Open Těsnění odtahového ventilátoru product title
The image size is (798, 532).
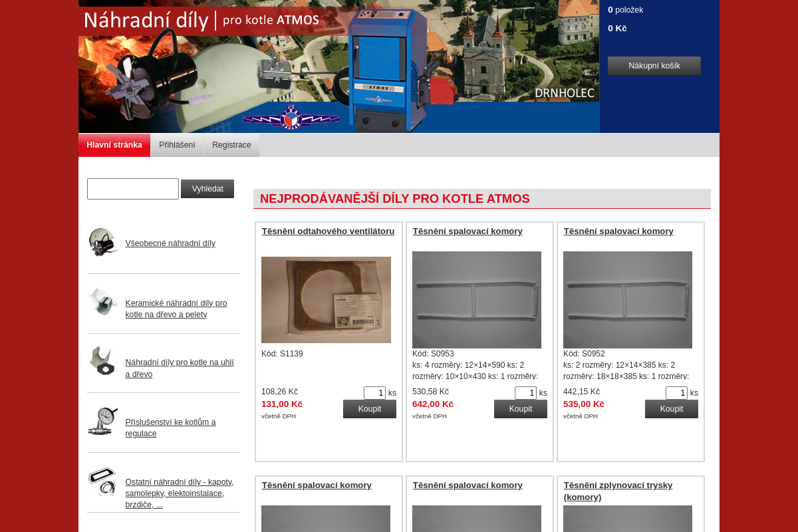pyautogui.click(x=328, y=231)
